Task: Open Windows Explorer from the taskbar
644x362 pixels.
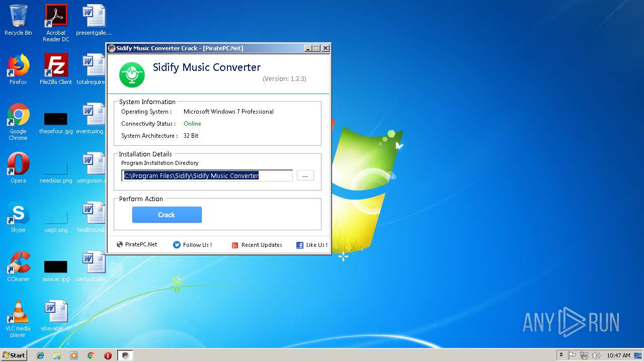Action: [57, 355]
